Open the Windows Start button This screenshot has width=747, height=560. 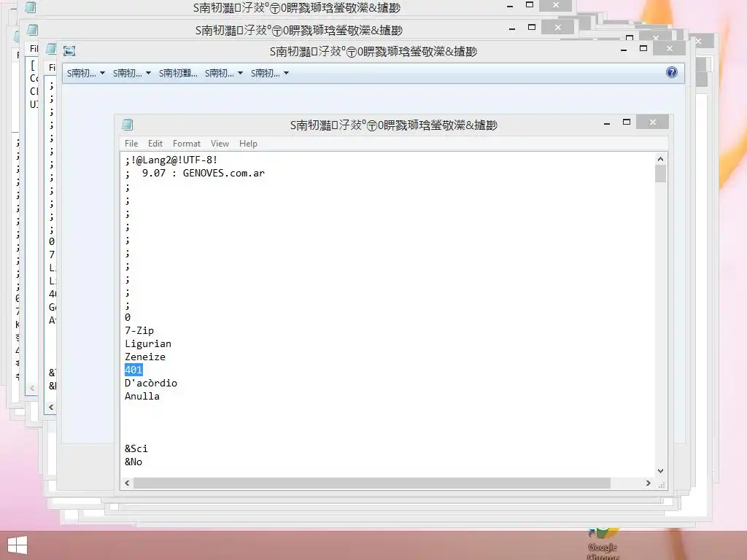point(18,545)
